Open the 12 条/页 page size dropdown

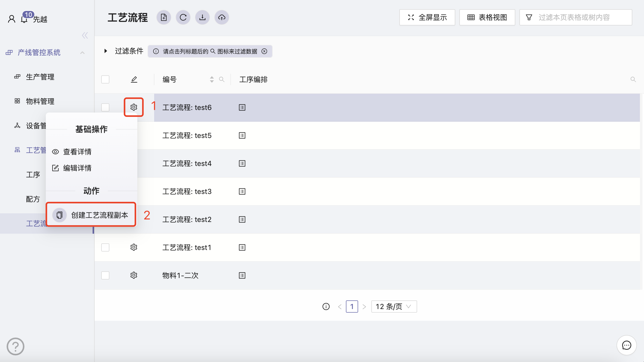pyautogui.click(x=393, y=306)
